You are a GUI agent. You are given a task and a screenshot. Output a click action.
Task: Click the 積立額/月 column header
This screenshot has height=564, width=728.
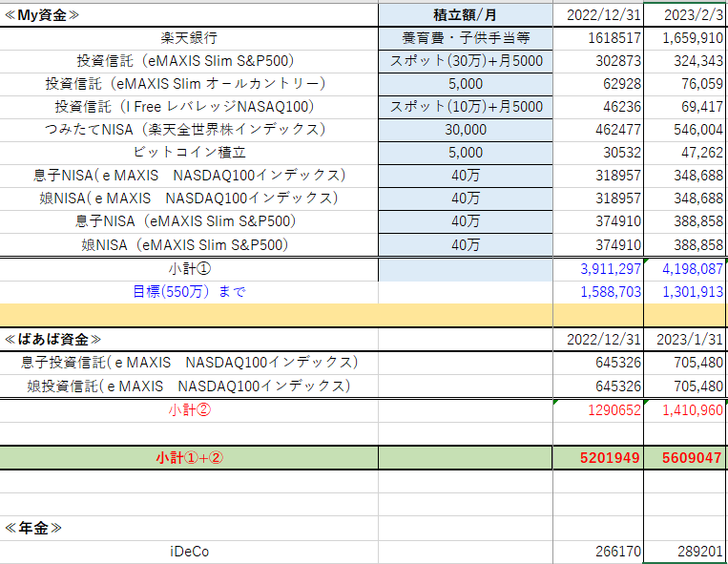(x=466, y=15)
